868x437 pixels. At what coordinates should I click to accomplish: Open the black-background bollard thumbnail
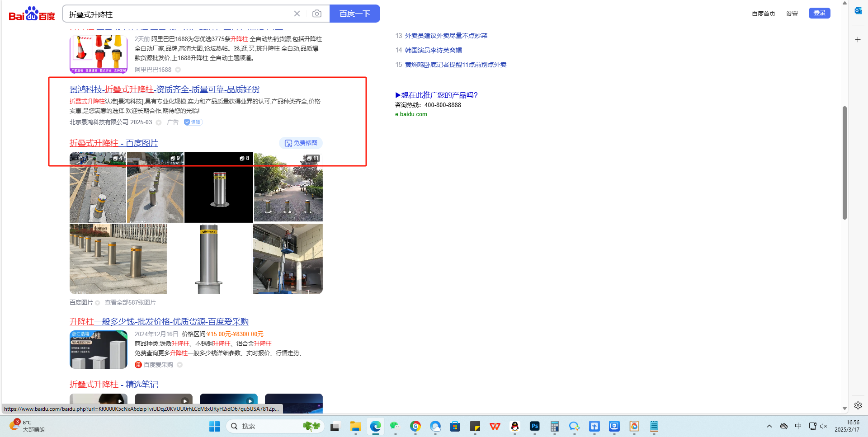219,187
